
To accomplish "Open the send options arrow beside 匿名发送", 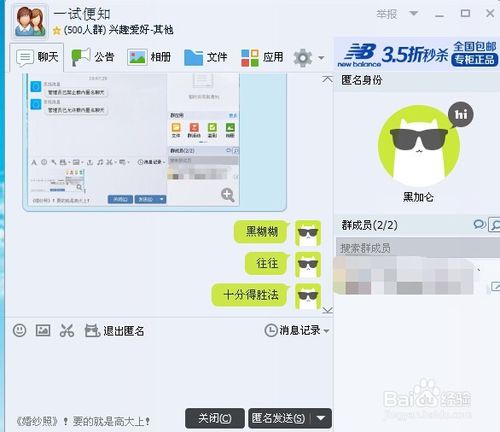I will click(x=321, y=418).
